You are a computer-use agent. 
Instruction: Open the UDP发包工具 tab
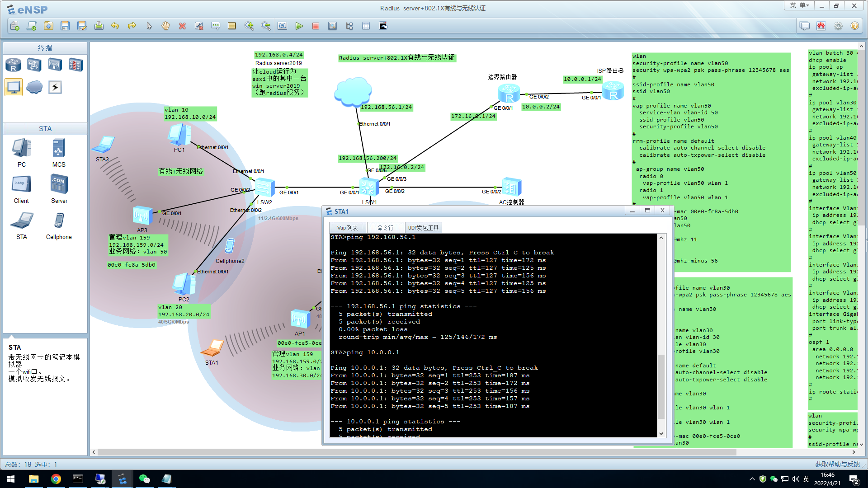[423, 228]
